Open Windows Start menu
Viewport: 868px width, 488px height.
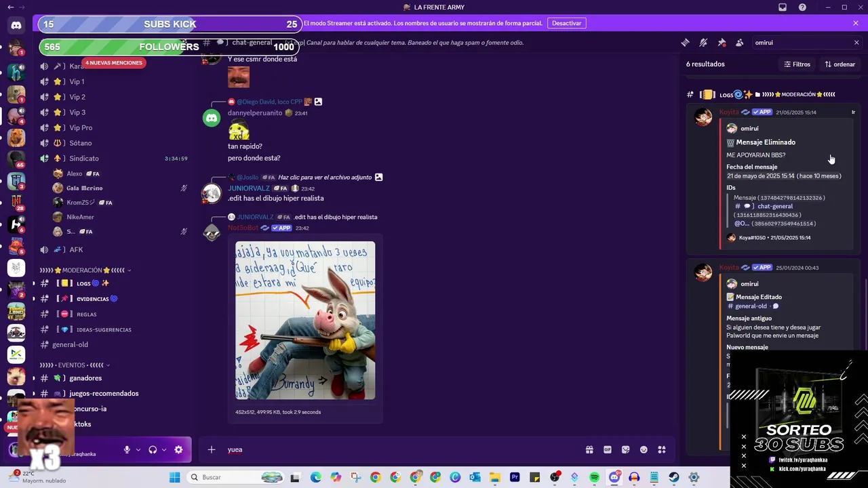click(x=174, y=477)
